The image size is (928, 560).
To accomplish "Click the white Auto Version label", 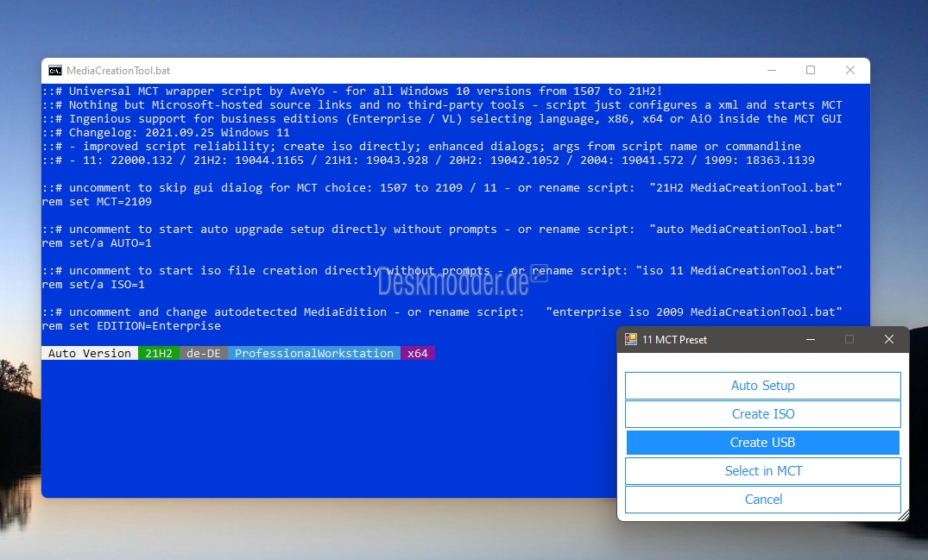I will (x=89, y=353).
